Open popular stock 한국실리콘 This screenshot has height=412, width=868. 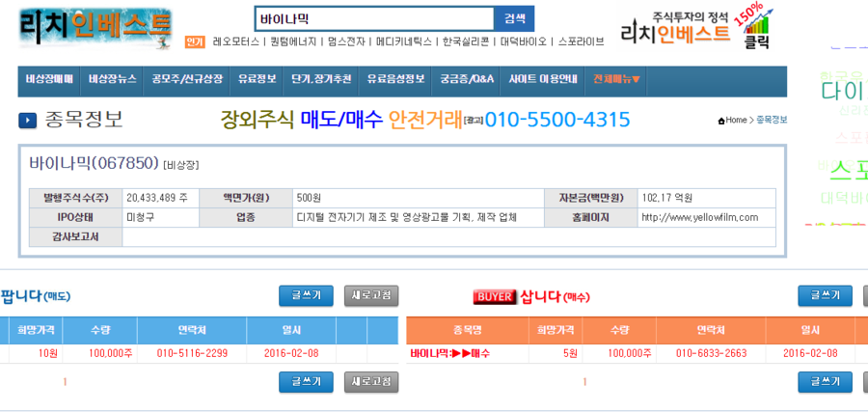[466, 41]
